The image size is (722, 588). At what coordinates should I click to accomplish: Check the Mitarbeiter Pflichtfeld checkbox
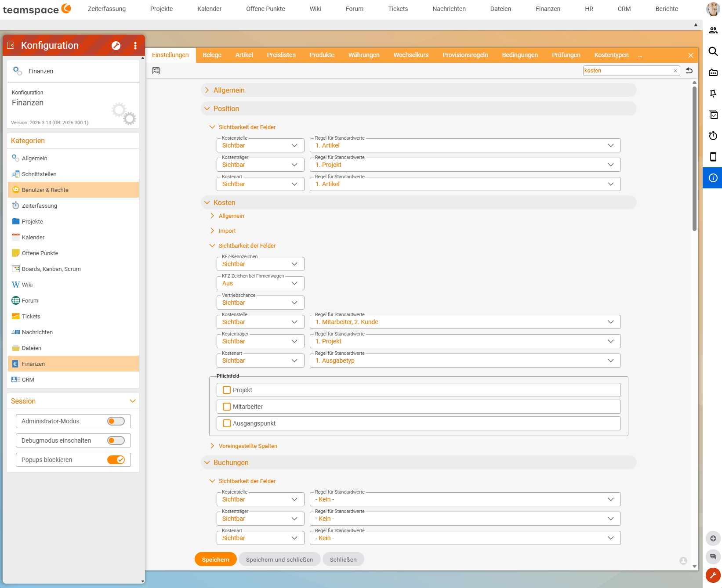[227, 407]
